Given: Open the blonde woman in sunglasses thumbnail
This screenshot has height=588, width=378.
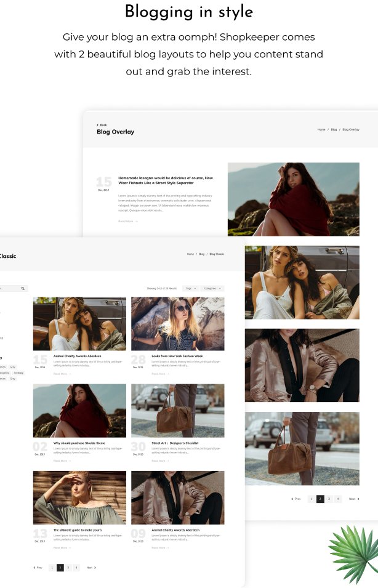Looking at the screenshot, I should [x=177, y=323].
